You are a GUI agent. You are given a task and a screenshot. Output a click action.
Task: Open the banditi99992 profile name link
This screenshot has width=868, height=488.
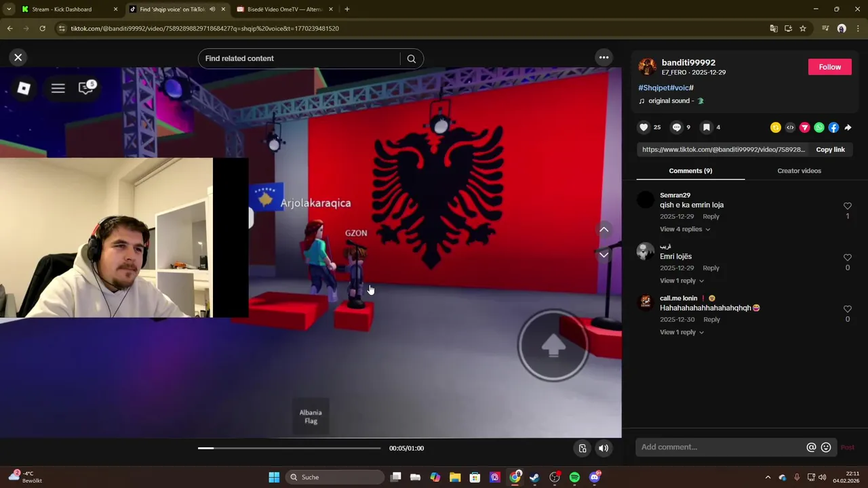pyautogui.click(x=688, y=62)
